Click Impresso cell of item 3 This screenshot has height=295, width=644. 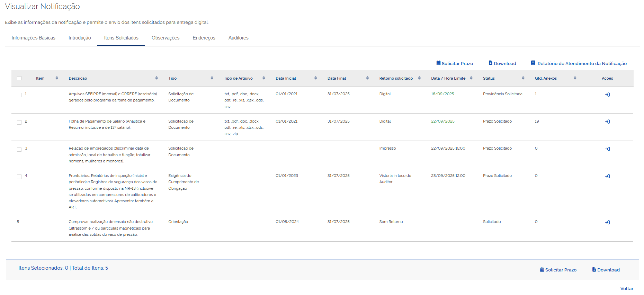click(x=387, y=148)
